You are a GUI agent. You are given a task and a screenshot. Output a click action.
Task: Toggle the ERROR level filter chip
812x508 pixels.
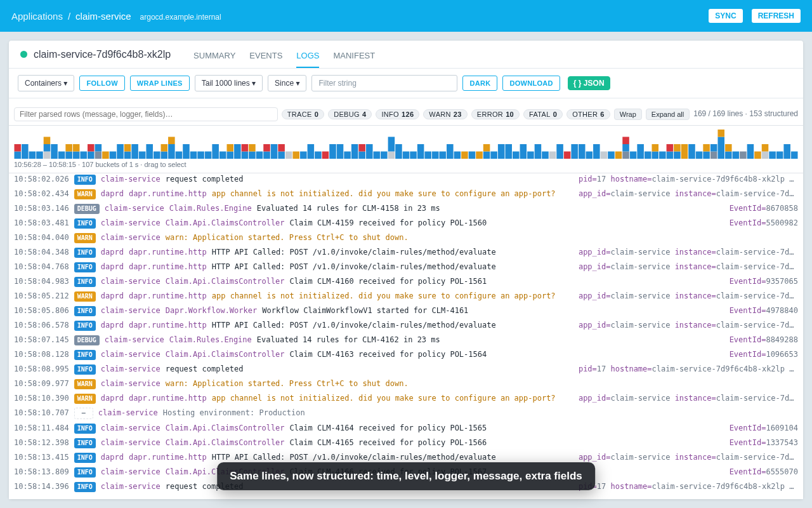pos(495,114)
